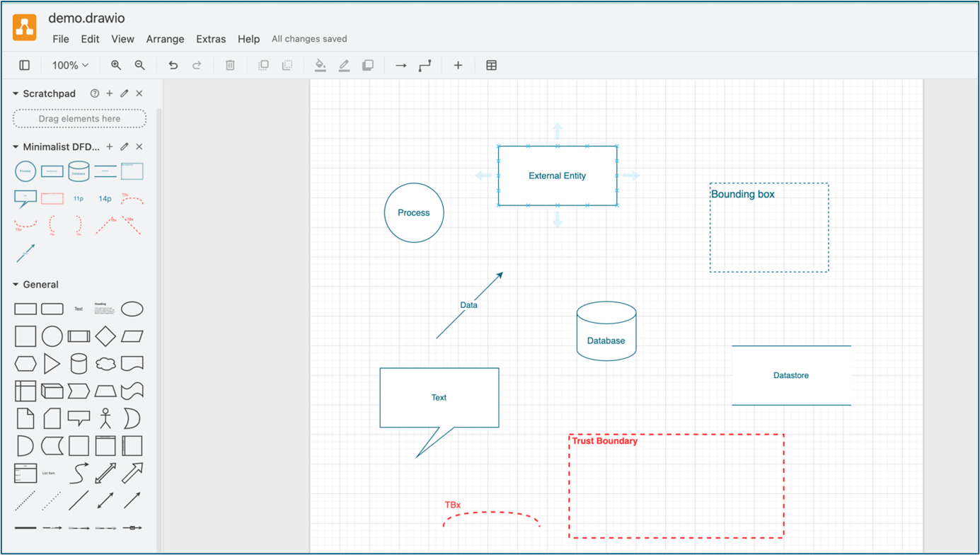Image resolution: width=980 pixels, height=555 pixels.
Task: Select the List Item shape in General
Action: click(x=49, y=473)
